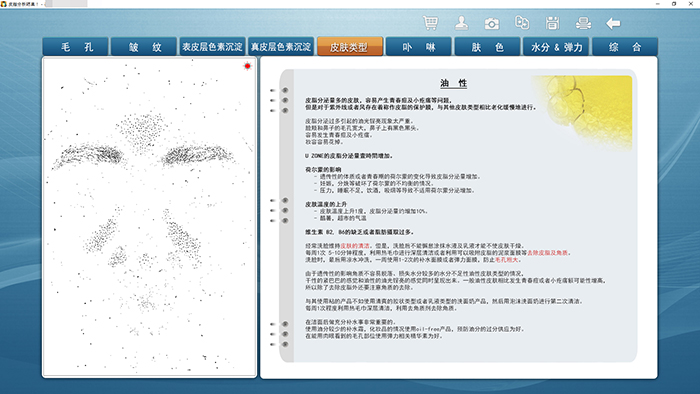Image resolution: width=700 pixels, height=394 pixels.
Task: Click the highlighted 皮肤类型 tab
Action: (350, 47)
